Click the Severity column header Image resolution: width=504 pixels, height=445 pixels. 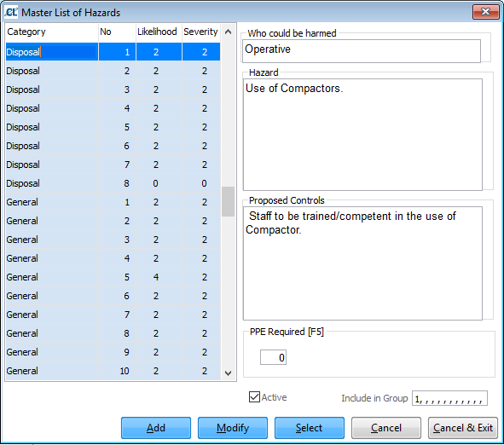tap(201, 32)
